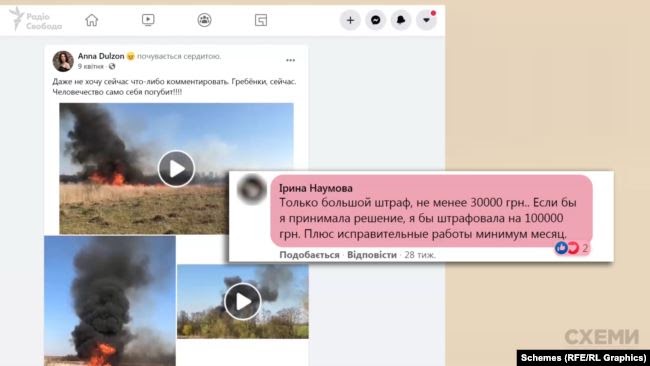650x366 pixels.
Task: Click the 9 квітня post date
Action: [x=91, y=66]
